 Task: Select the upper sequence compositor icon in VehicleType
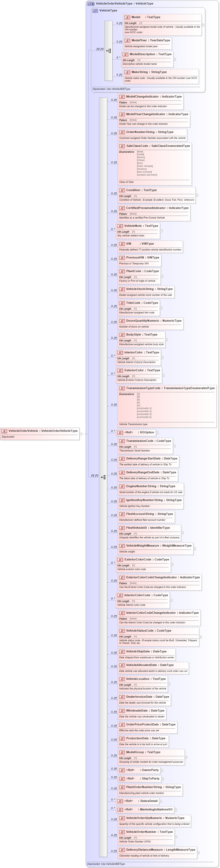click(108, 51)
